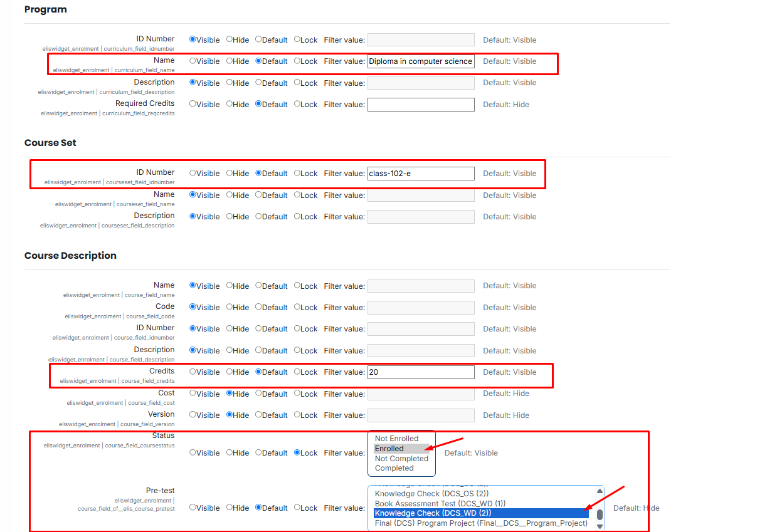Click the "Course Set" section heading
772x532 pixels.
[50, 143]
